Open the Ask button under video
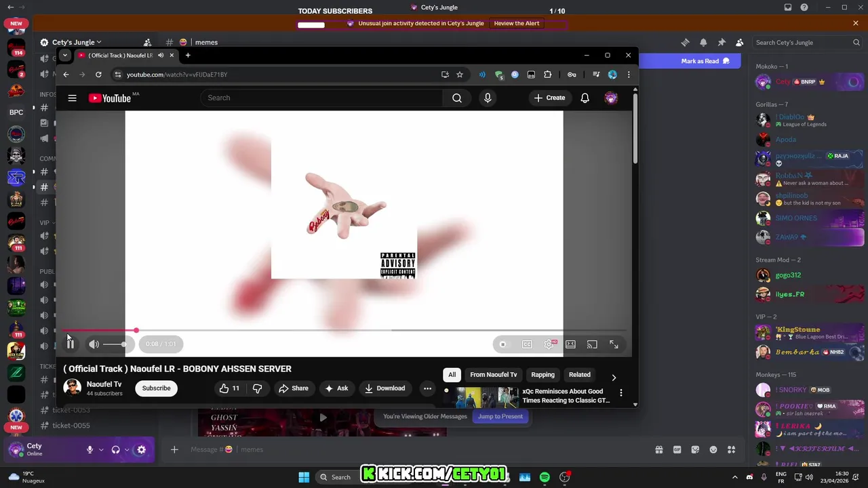This screenshot has height=488, width=868. 336,388
